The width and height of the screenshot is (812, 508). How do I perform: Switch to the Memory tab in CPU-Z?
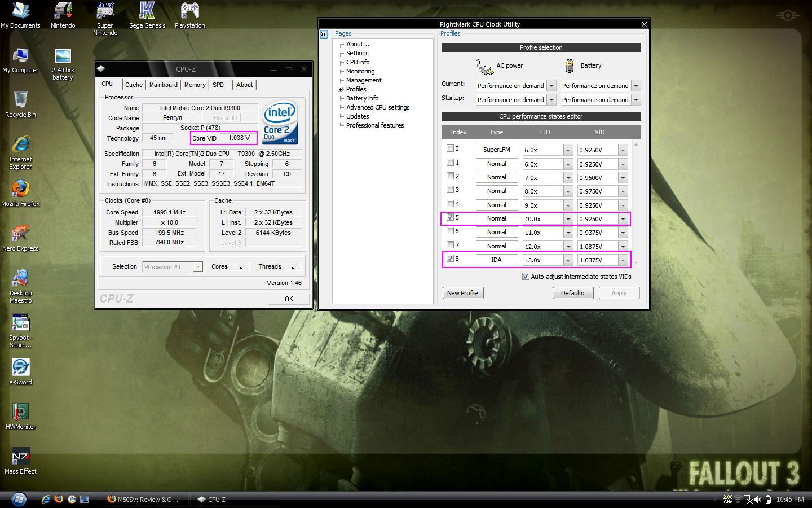pyautogui.click(x=195, y=85)
